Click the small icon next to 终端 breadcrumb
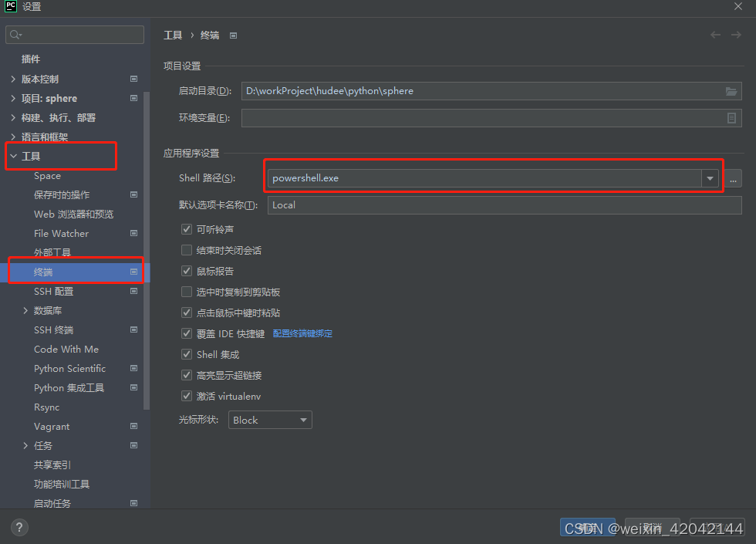The image size is (756, 544). coord(233,35)
